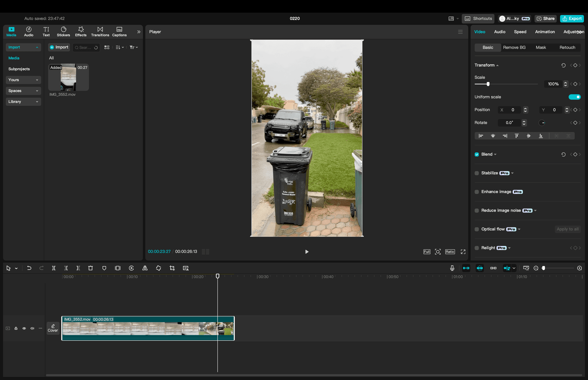
Task: Click the Delete clip trash icon
Action: tap(91, 268)
